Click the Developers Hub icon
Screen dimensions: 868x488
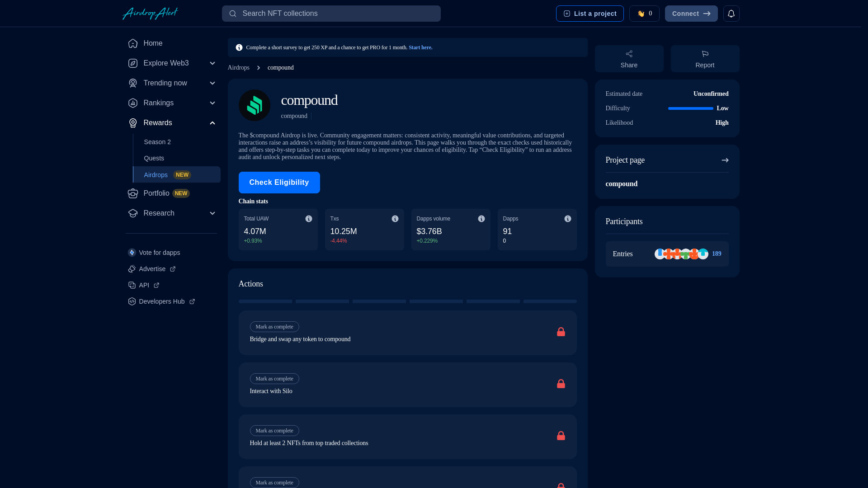pyautogui.click(x=132, y=301)
